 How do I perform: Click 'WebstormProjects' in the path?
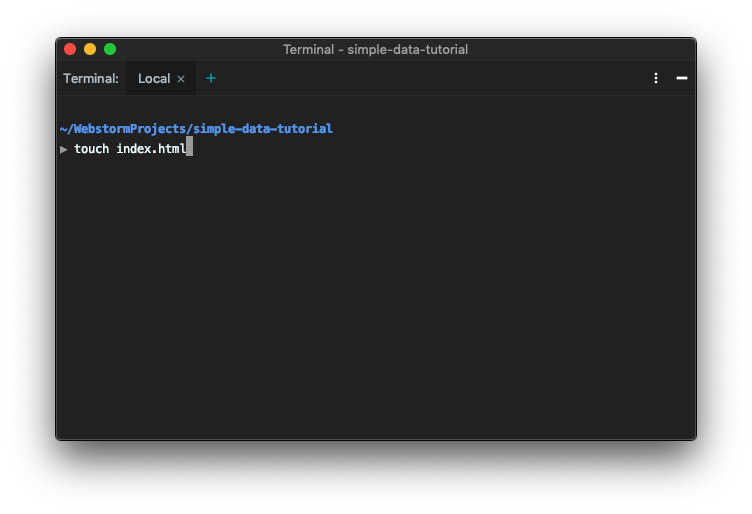point(129,128)
